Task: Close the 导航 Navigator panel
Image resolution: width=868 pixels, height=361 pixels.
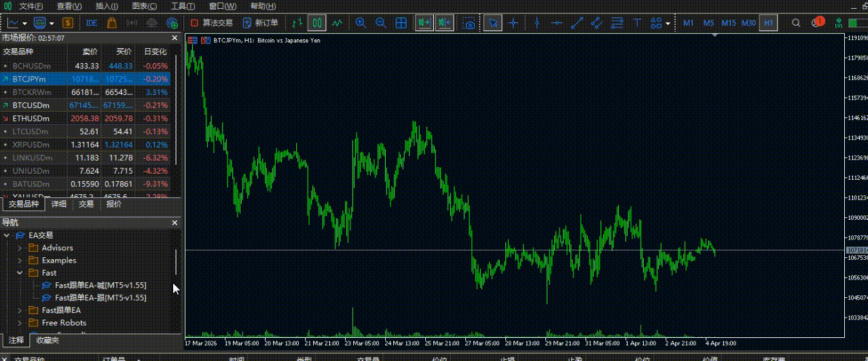Action: click(x=175, y=223)
